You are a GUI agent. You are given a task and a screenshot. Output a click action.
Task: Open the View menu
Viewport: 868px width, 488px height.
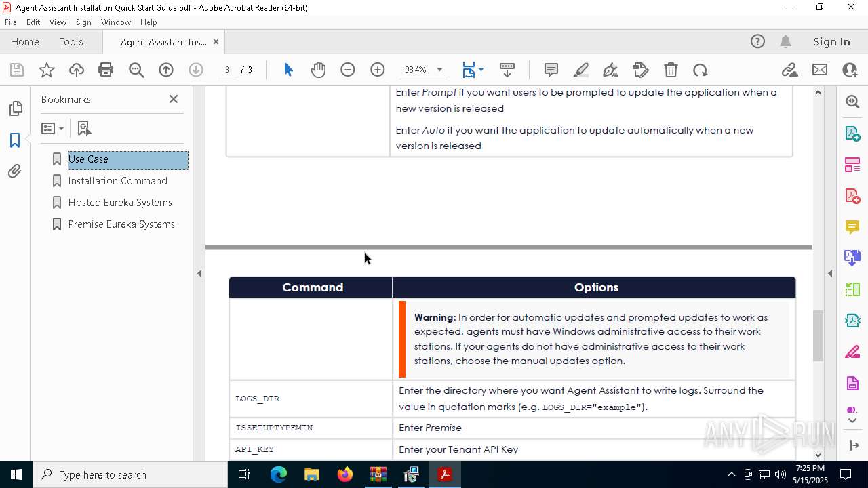(x=58, y=22)
